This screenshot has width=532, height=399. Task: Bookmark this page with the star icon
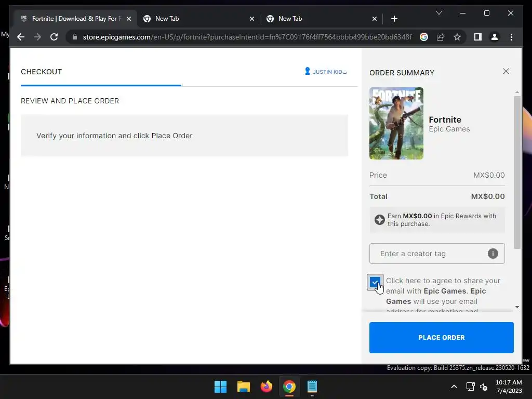[457, 37]
